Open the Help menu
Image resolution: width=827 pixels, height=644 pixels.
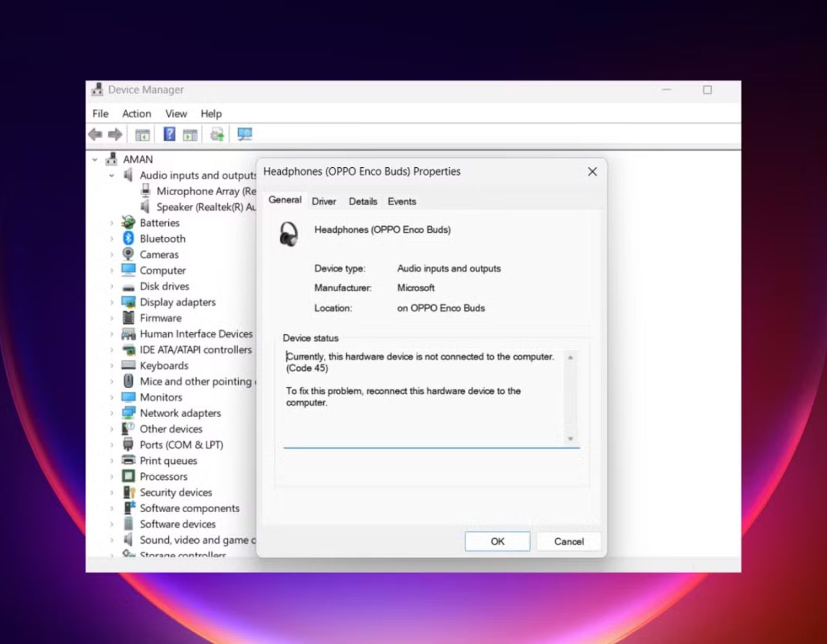(x=211, y=113)
